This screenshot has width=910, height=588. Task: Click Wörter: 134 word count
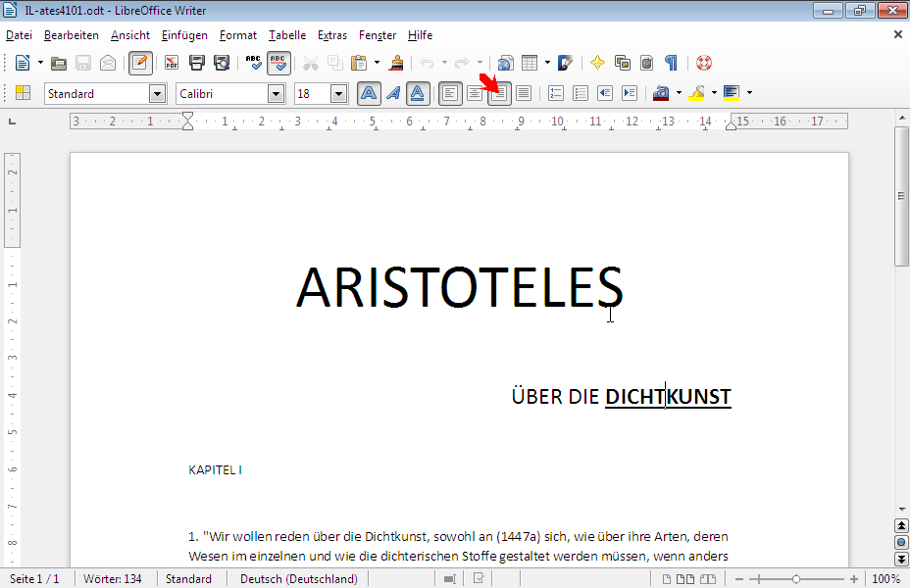(x=113, y=579)
